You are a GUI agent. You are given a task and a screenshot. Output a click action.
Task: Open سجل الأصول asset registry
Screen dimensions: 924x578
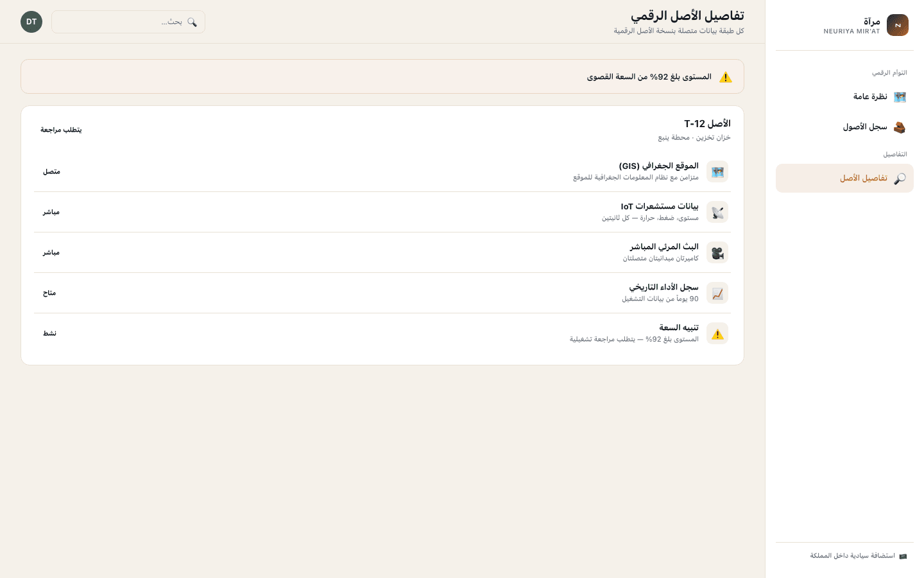tap(844, 127)
